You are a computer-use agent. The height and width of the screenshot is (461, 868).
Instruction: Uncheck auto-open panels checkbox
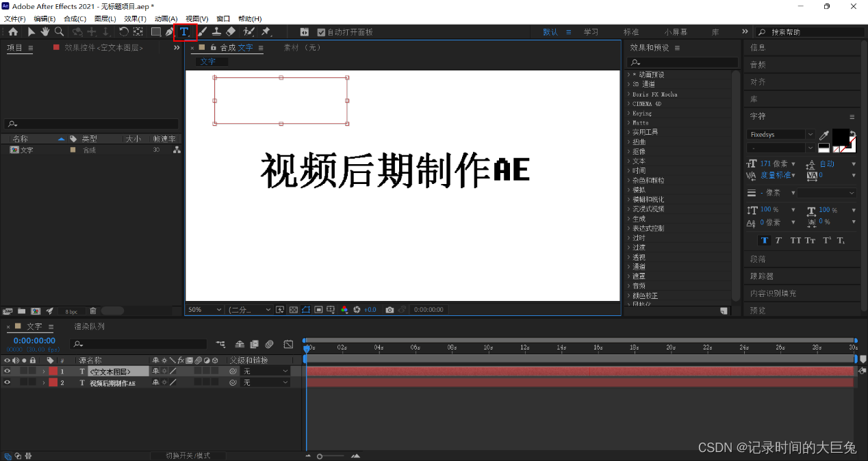(x=322, y=32)
